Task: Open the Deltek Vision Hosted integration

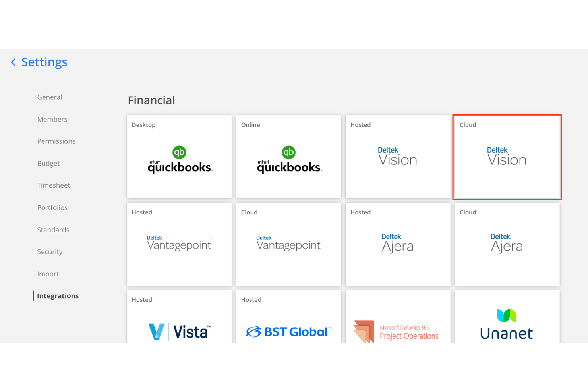Action: pyautogui.click(x=398, y=156)
